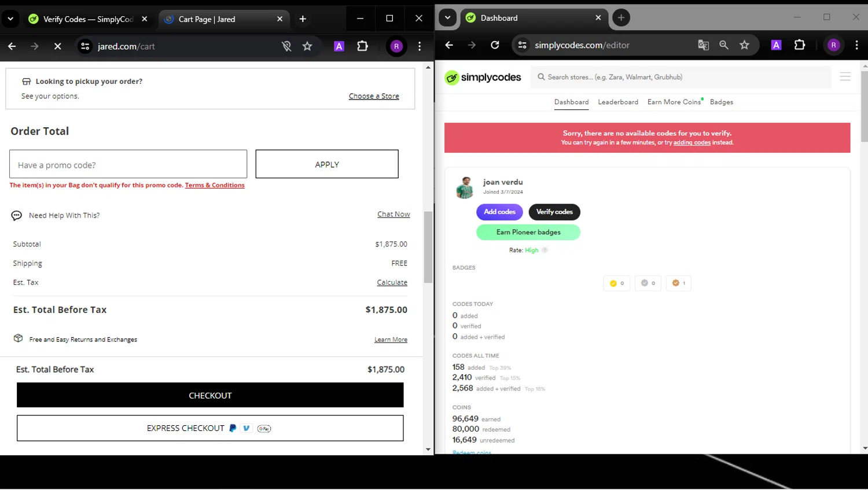Click the Earn Pioneer badges button

(x=528, y=233)
